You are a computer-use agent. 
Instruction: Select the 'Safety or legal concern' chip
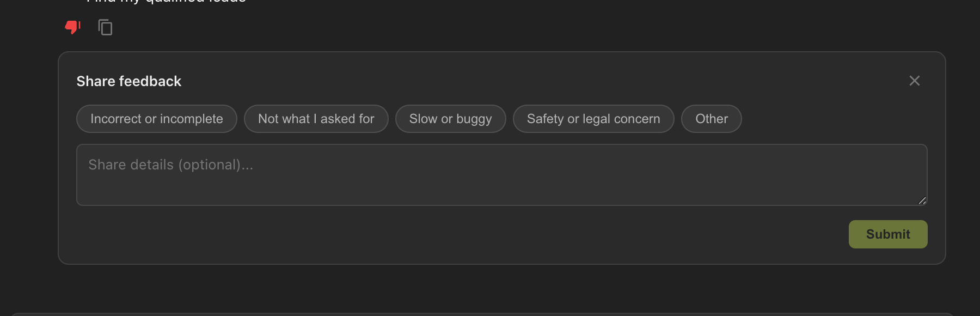(x=593, y=118)
